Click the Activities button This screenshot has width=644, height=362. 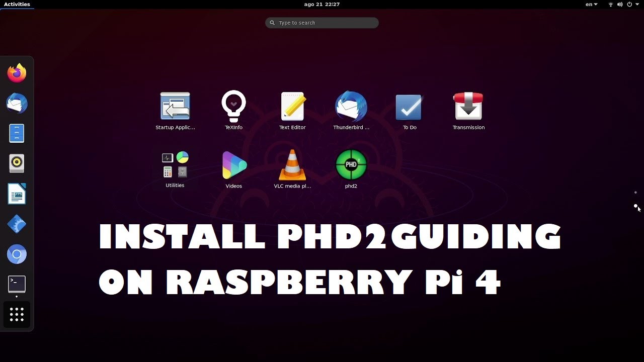[x=17, y=4]
